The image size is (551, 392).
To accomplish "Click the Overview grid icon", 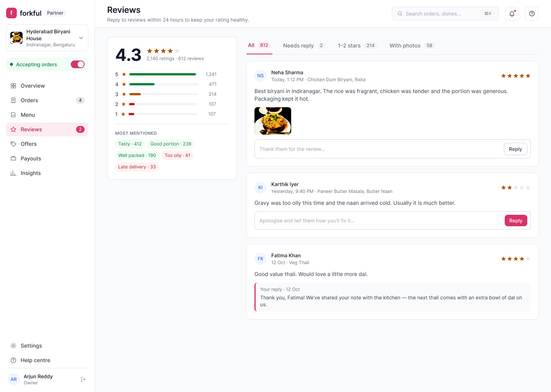I will [x=13, y=86].
